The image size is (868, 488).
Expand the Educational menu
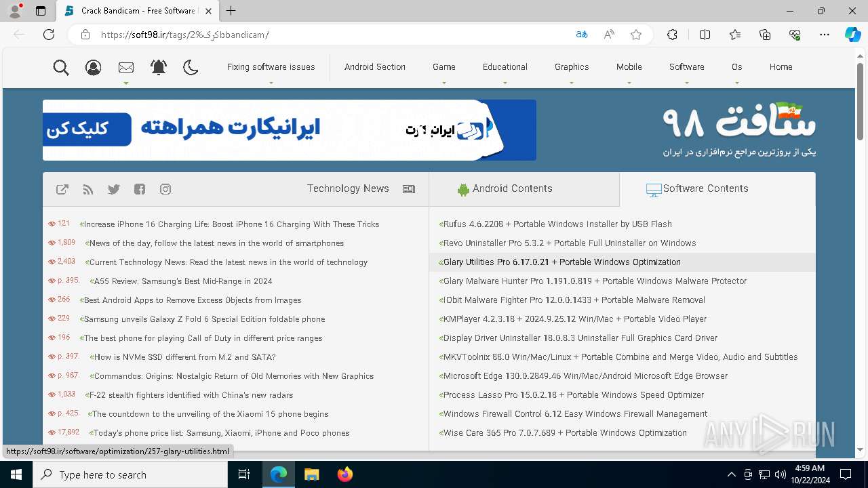pyautogui.click(x=505, y=67)
